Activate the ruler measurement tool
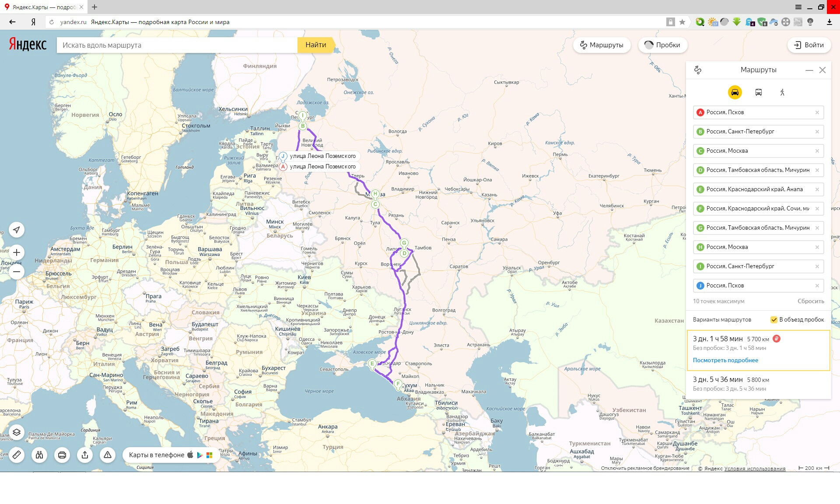Viewport: 840px width, 504px height. pyautogui.click(x=17, y=455)
